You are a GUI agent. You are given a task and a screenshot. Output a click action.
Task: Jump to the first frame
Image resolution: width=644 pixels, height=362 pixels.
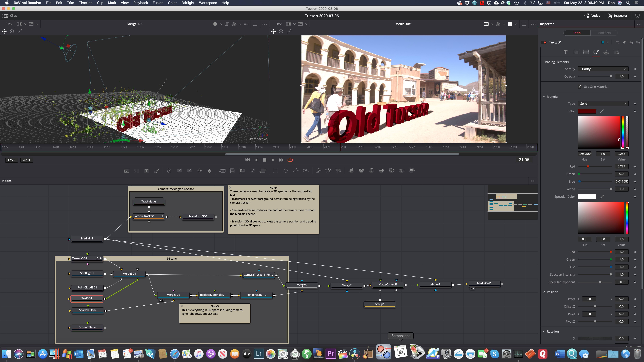248,160
